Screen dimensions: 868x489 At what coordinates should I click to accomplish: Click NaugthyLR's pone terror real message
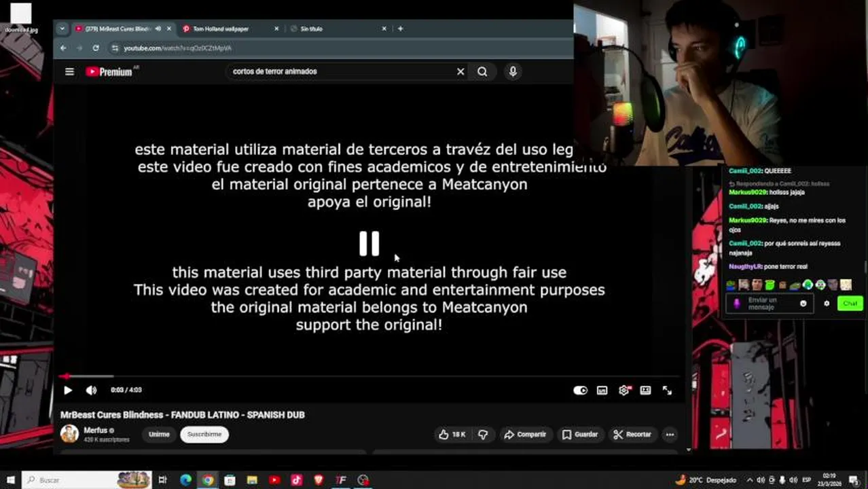coord(767,267)
